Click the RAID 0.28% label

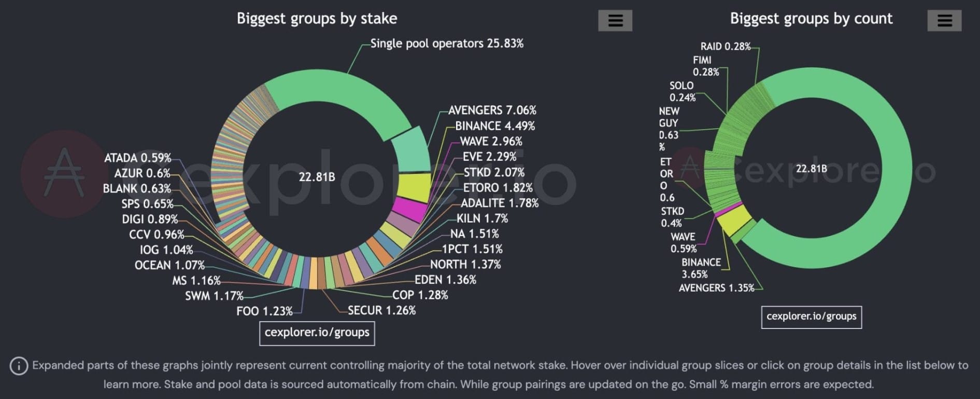725,46
